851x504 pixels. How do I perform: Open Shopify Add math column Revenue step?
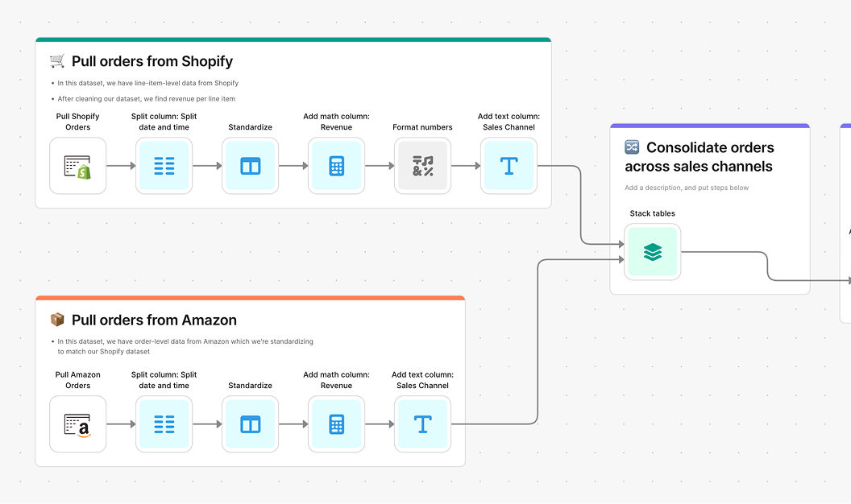click(x=337, y=166)
